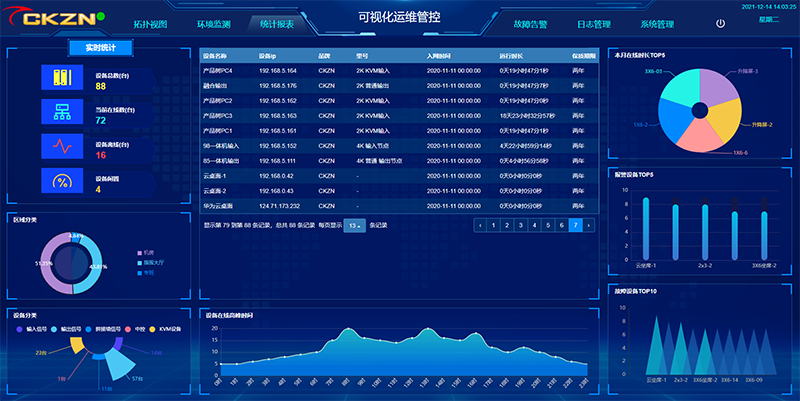Open the records-per-page dropdown showing 13
This screenshot has width=800, height=401.
(x=355, y=226)
